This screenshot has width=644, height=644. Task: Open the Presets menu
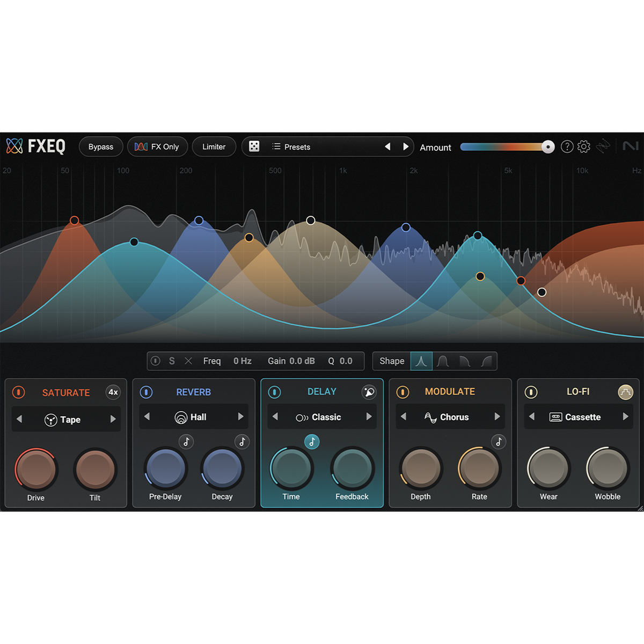(291, 147)
